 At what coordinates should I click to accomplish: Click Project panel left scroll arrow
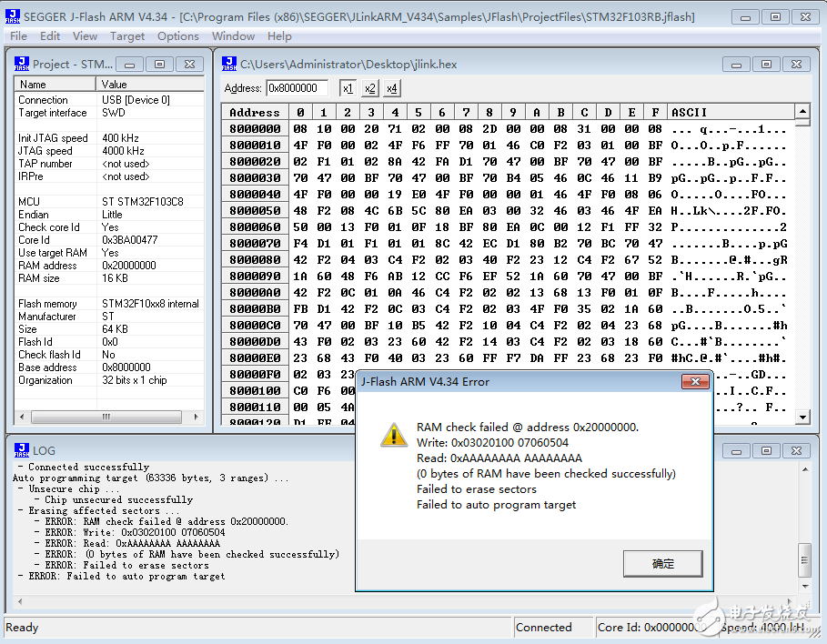click(22, 417)
